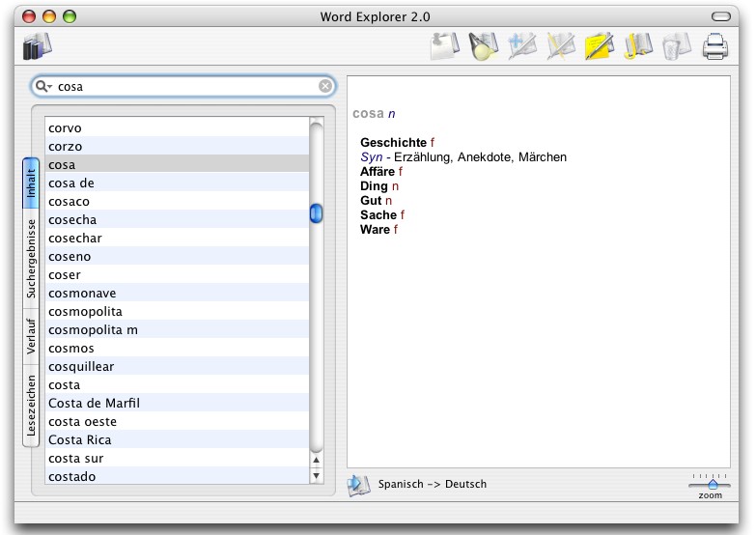Click the translation 'Sache'
Image resolution: width=756 pixels, height=535 pixels.
[378, 214]
